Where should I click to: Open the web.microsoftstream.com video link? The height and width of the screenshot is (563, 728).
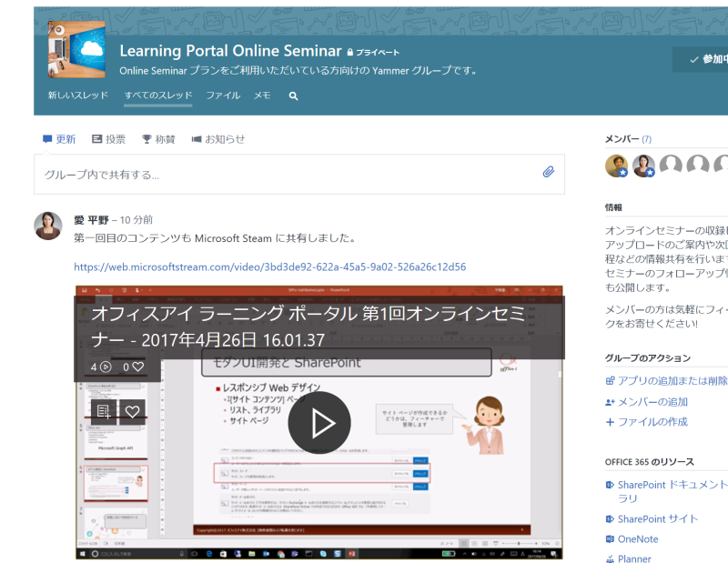(x=269, y=266)
